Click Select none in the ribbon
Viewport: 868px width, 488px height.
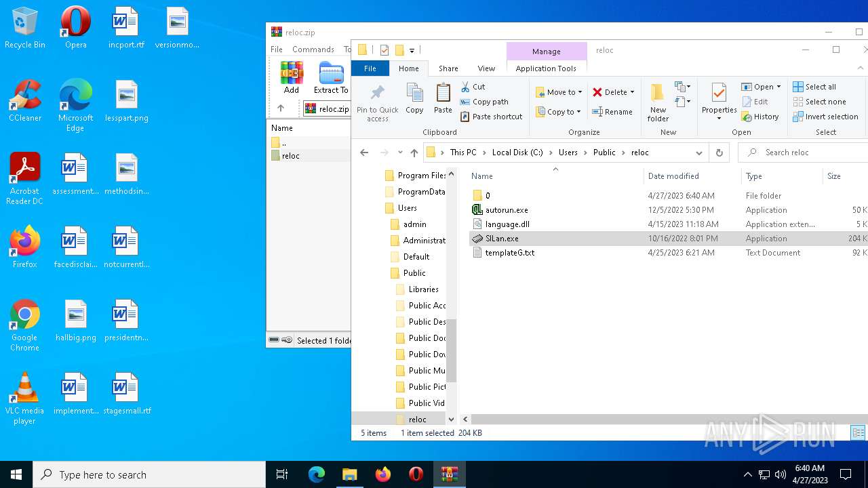pyautogui.click(x=819, y=102)
